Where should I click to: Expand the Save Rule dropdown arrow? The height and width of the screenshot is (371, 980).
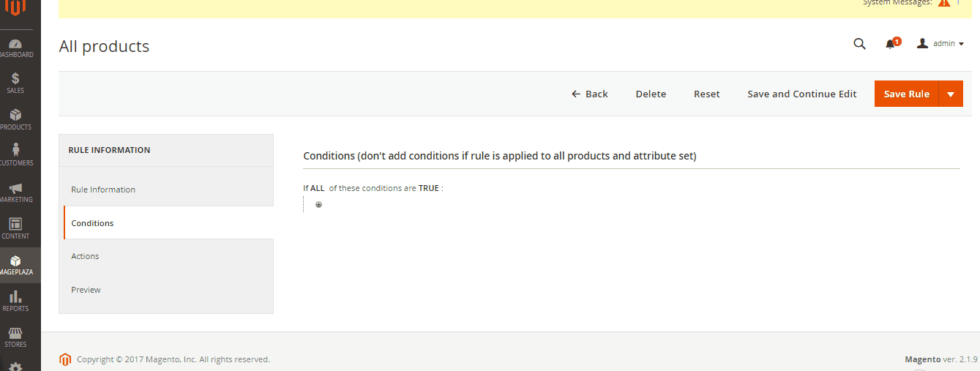[951, 94]
